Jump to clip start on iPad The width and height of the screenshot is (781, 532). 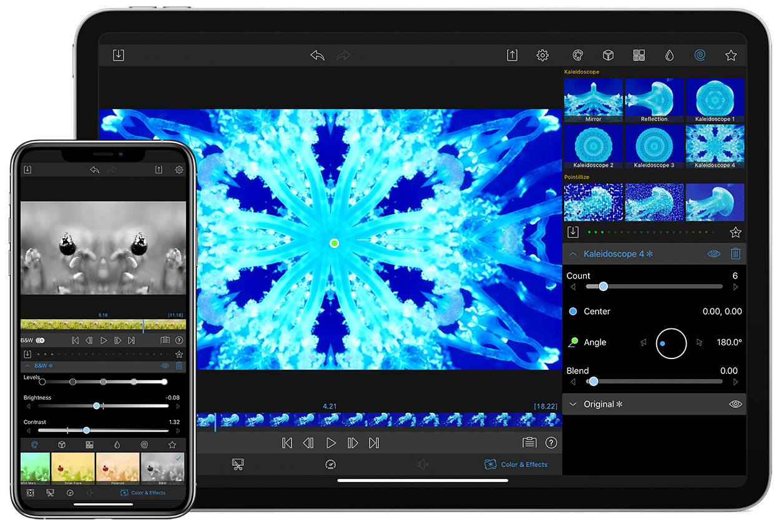[x=287, y=443]
